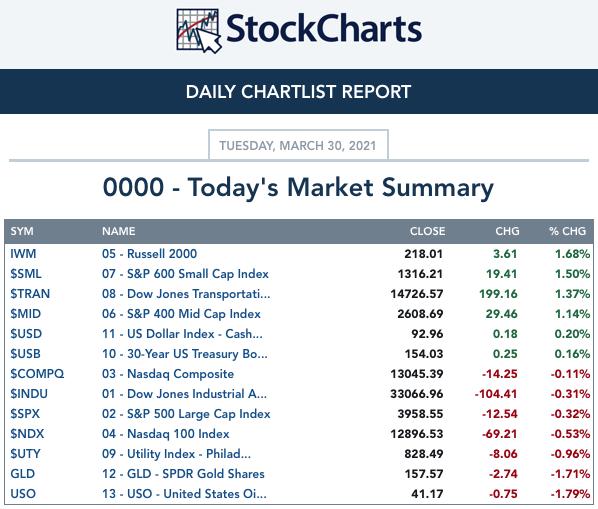Open 02 - S&P 500 Large Cap Index
This screenshot has width=598, height=509.
pos(186,414)
